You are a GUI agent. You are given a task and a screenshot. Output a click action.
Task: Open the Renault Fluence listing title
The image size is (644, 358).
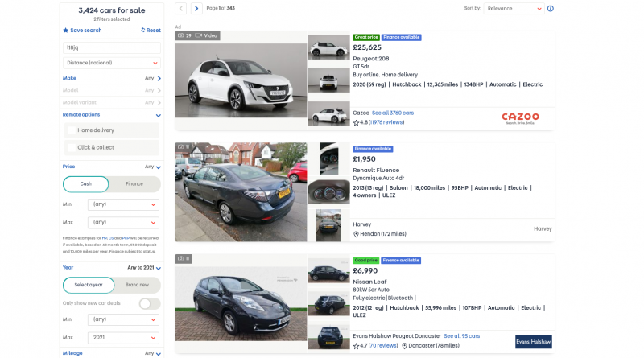click(x=376, y=171)
